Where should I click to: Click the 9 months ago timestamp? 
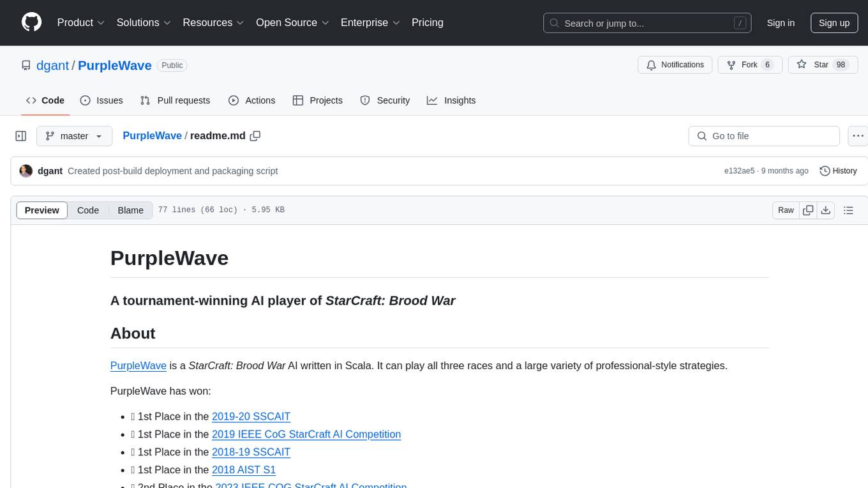click(784, 171)
